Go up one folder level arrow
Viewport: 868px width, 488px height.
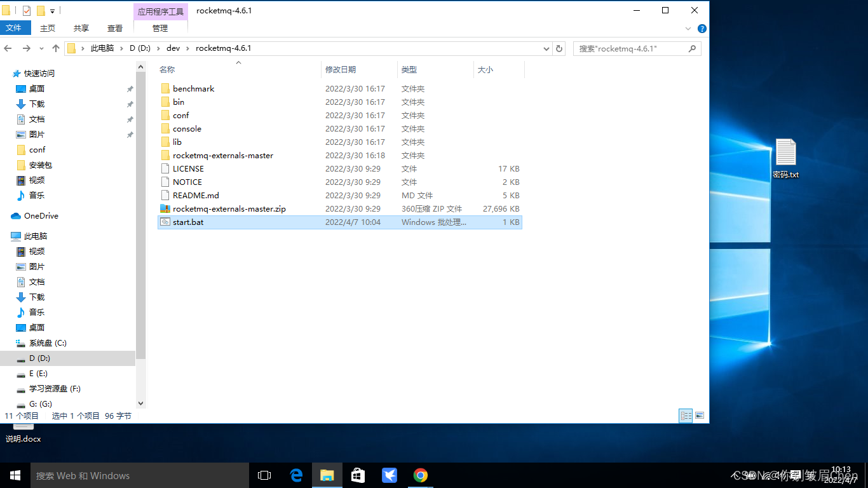(x=56, y=48)
